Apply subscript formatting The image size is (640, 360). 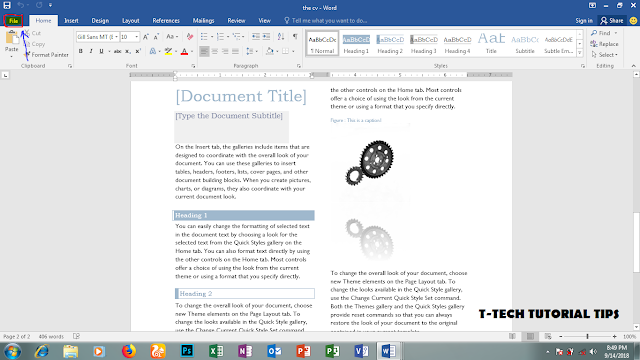(x=128, y=51)
